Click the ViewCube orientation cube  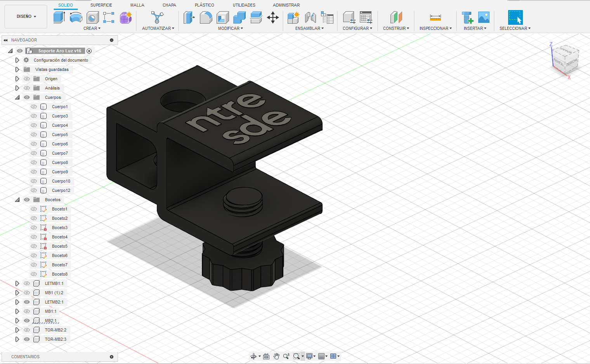click(565, 60)
